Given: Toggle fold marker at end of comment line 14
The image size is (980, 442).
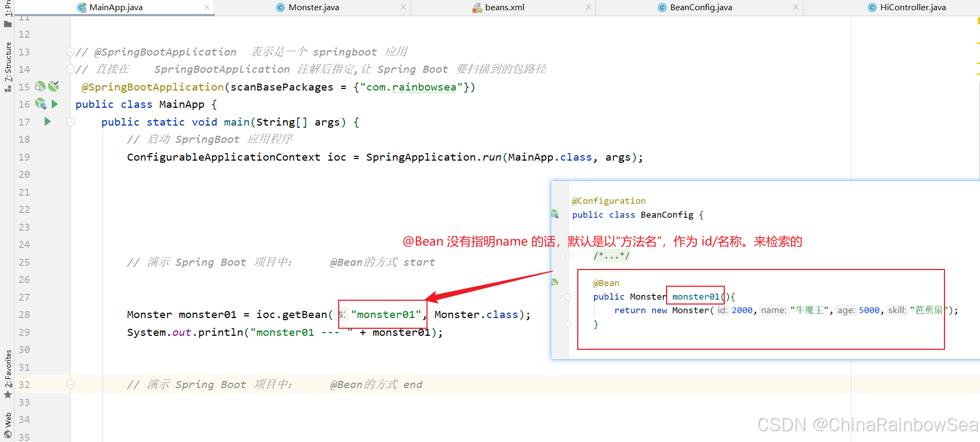Looking at the screenshot, I should tap(70, 69).
